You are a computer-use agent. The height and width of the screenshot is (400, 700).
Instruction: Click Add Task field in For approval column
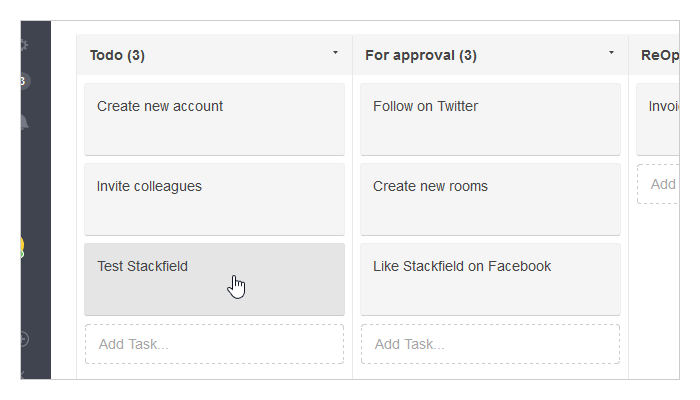pos(490,344)
